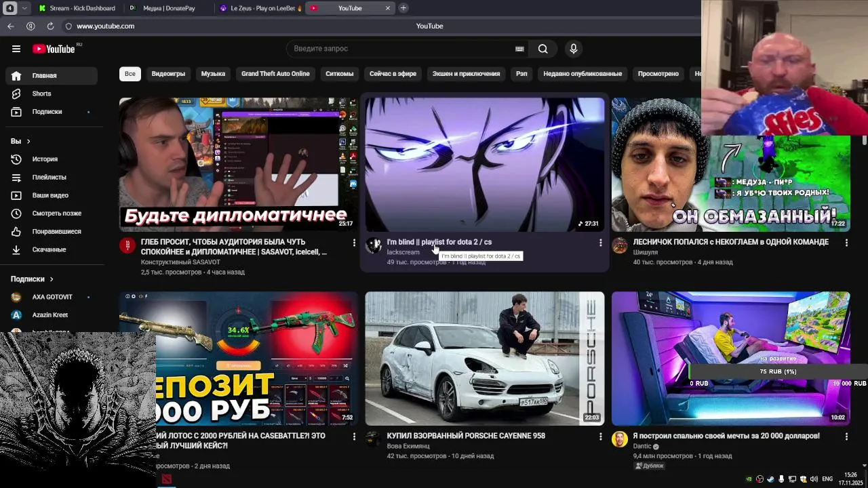Select the Все filter chip

(x=130, y=74)
